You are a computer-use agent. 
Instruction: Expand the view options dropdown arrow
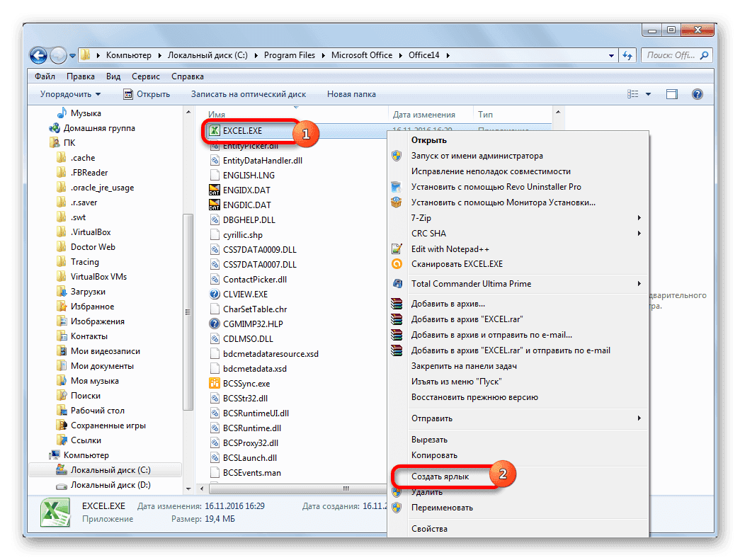pos(649,94)
